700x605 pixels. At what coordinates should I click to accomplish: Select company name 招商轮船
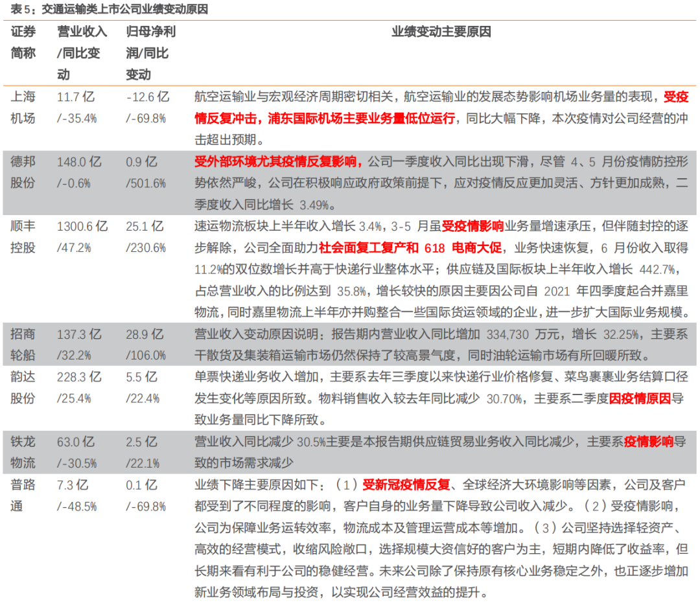23,345
